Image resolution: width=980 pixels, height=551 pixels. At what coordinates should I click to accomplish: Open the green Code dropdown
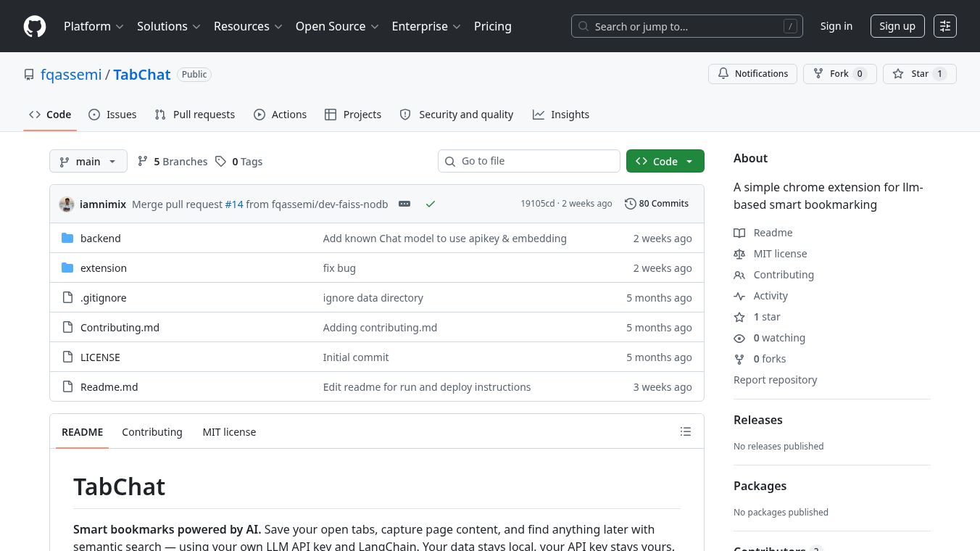tap(665, 161)
